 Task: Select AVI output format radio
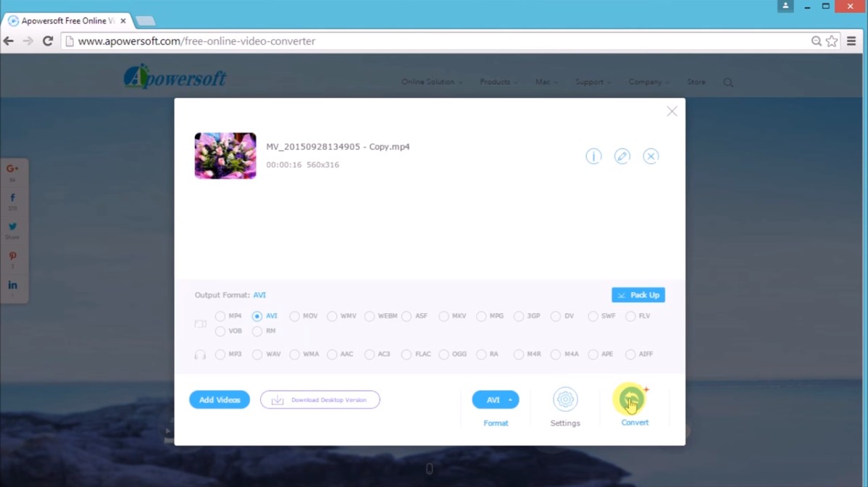click(257, 316)
